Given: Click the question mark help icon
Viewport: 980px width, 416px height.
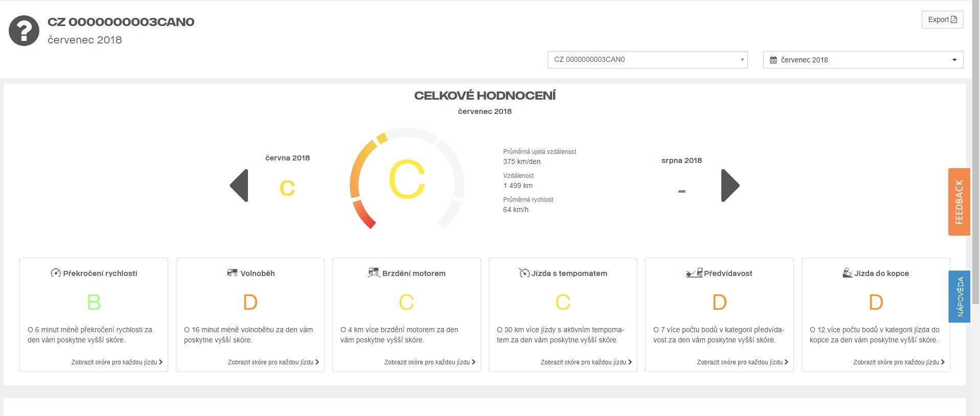Looking at the screenshot, I should tap(24, 31).
